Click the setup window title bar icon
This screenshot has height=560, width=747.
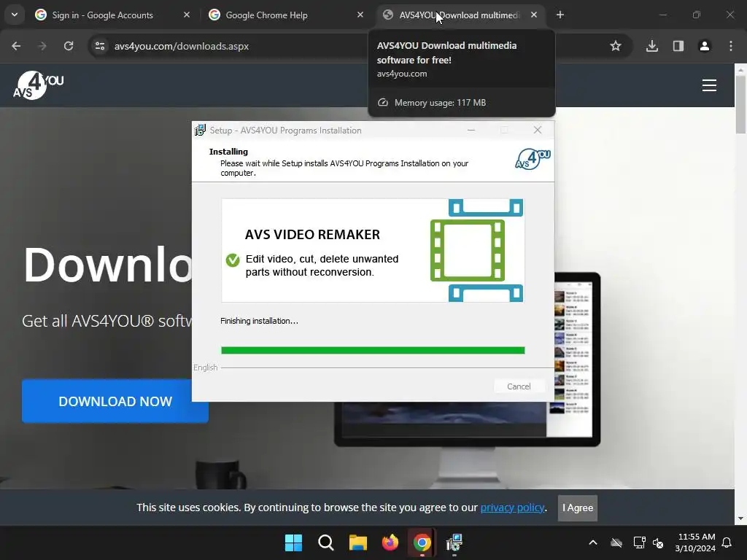point(200,130)
